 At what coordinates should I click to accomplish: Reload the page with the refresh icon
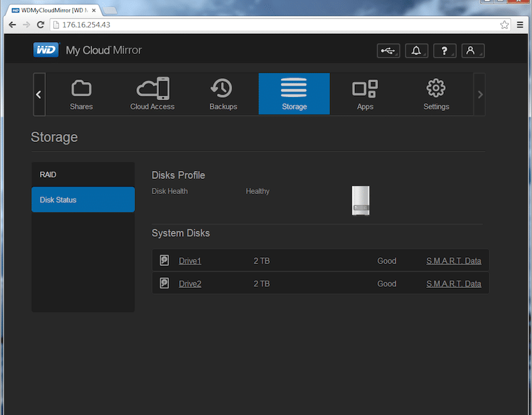click(41, 25)
